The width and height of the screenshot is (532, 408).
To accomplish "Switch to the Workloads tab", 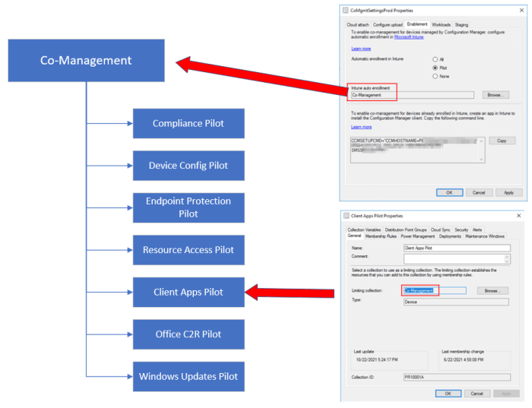I will (x=442, y=24).
